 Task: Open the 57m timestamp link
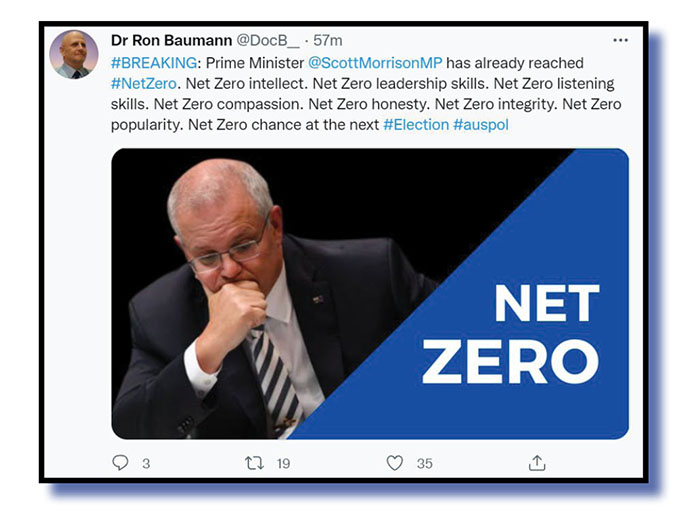coord(327,40)
